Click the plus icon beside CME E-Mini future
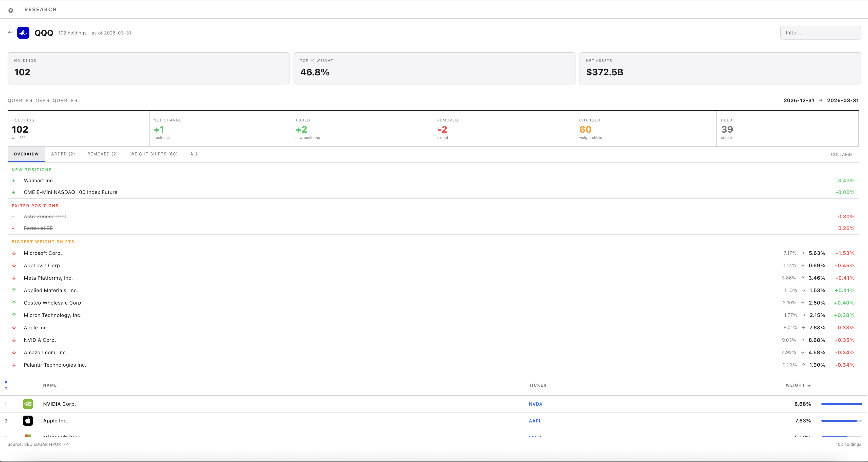This screenshot has height=462, width=868. 13,192
